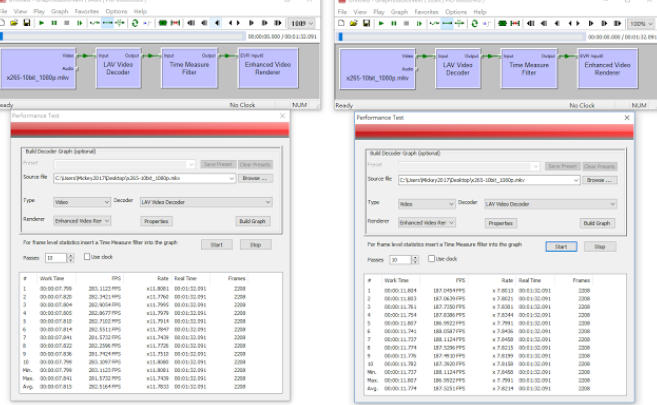657x405 pixels.
Task: Stop the graph using right window's square icon
Action: coord(406,23)
